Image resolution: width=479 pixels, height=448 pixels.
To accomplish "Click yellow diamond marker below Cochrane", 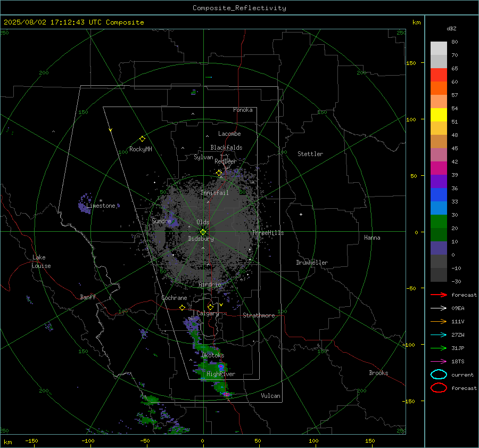I will point(182,307).
